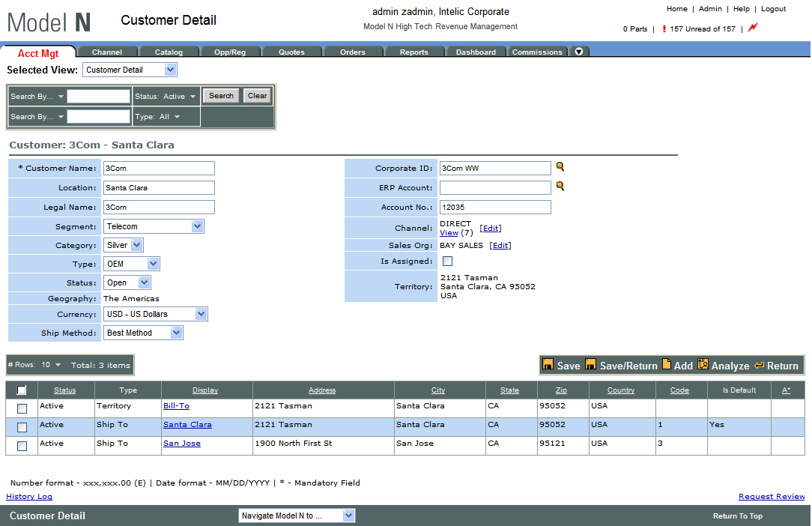This screenshot has height=526, width=812.
Task: Click the Save/Return disk icon
Action: tap(590, 365)
